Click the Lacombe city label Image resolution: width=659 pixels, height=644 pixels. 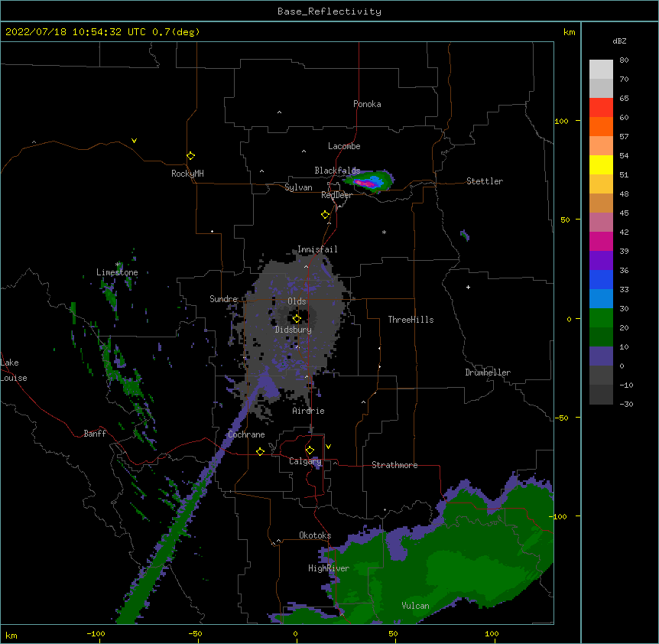click(x=344, y=146)
